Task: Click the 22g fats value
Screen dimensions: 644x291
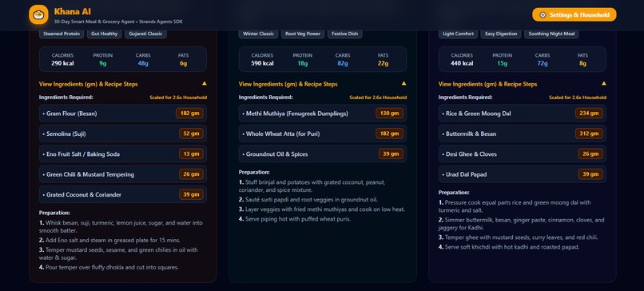Action: (x=384, y=63)
